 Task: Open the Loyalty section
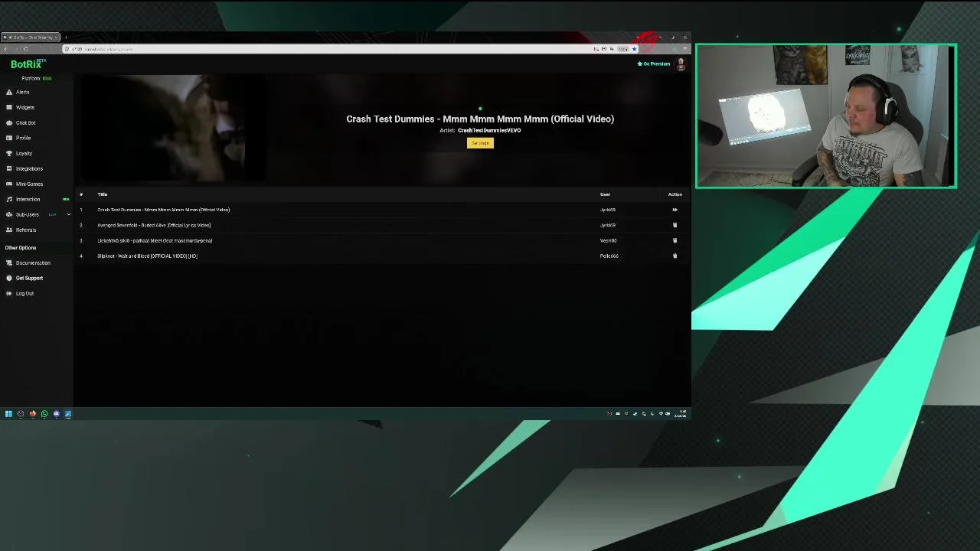tap(24, 153)
